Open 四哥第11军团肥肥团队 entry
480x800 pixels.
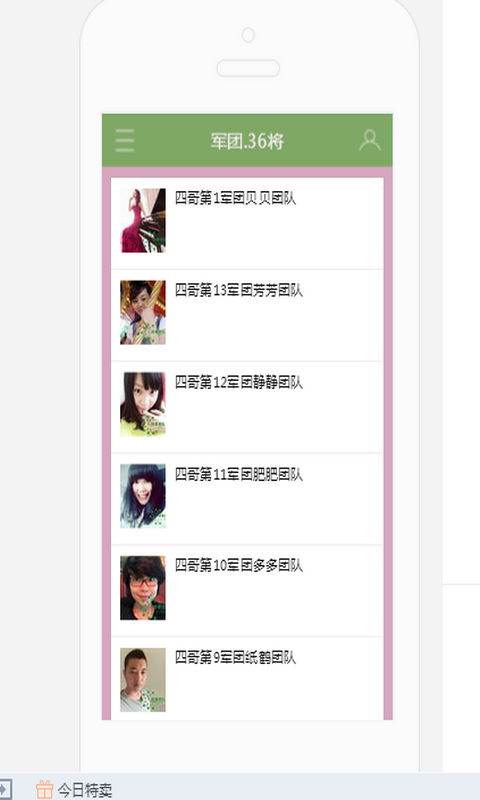(x=247, y=499)
